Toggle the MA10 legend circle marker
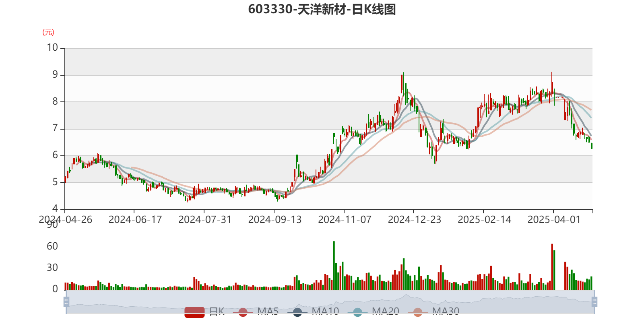 pos(297,312)
